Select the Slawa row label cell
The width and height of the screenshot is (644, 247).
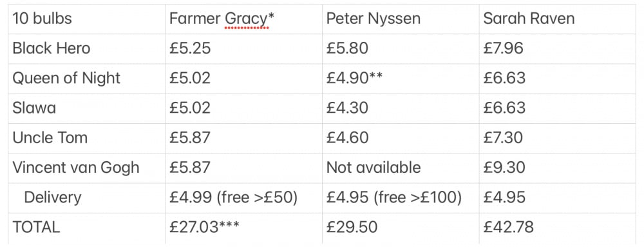click(x=87, y=108)
